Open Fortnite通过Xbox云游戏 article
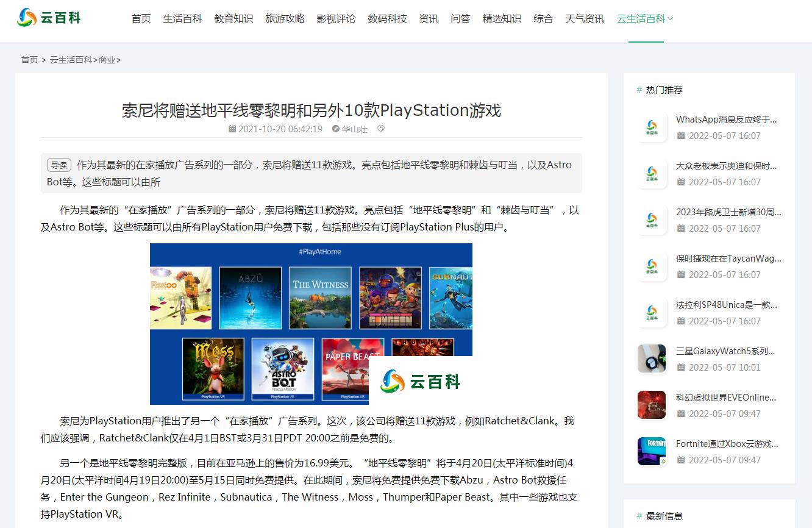This screenshot has height=528, width=812. pyautogui.click(x=727, y=444)
